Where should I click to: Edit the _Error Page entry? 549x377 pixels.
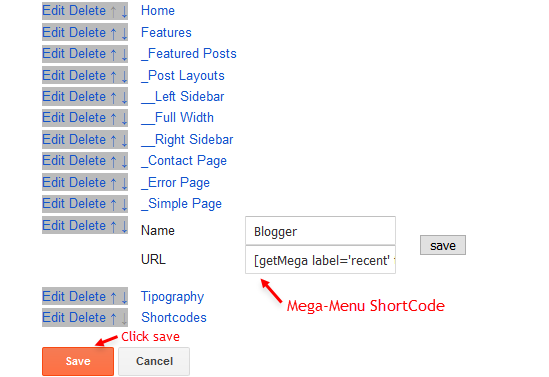coord(54,183)
